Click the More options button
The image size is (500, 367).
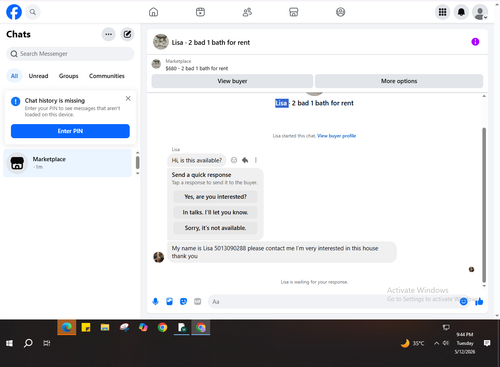pos(399,81)
